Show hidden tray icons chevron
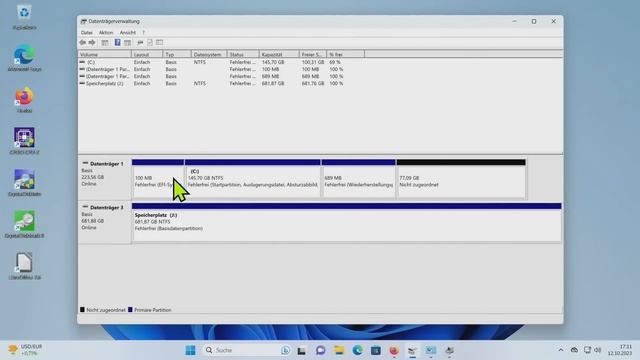640x360 pixels. (561, 350)
